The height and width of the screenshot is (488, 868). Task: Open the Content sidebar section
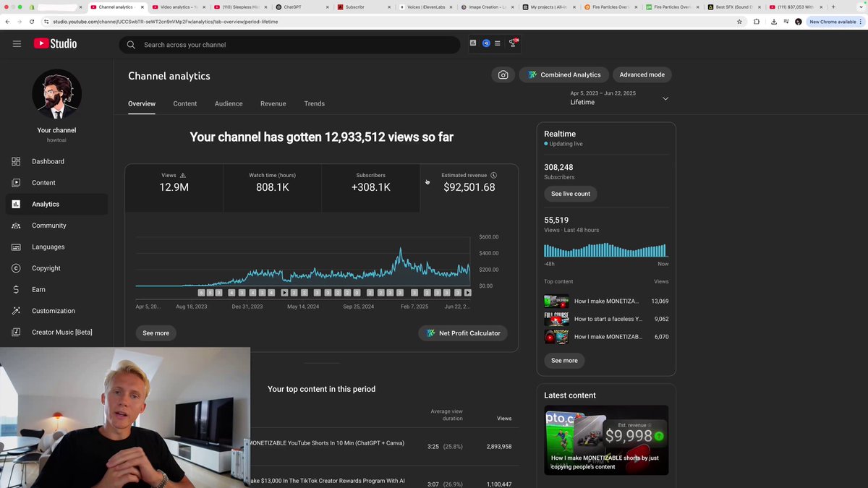pos(56,183)
